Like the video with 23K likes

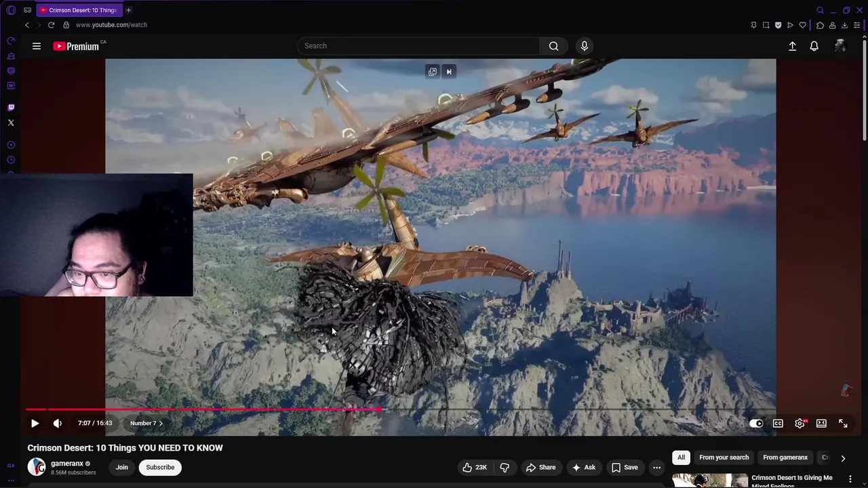click(x=475, y=467)
